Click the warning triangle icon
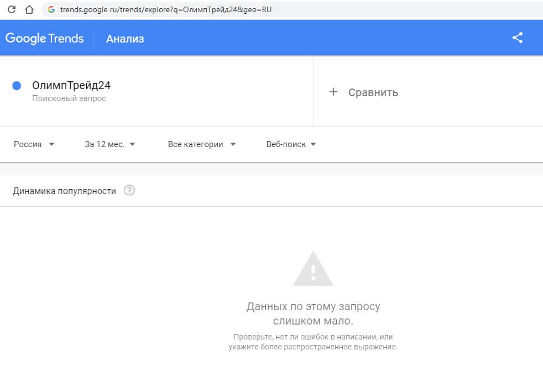The image size is (543, 392). [x=313, y=269]
